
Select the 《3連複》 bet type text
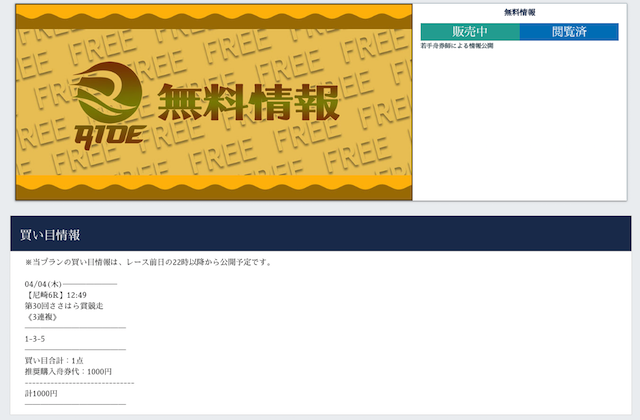41,317
